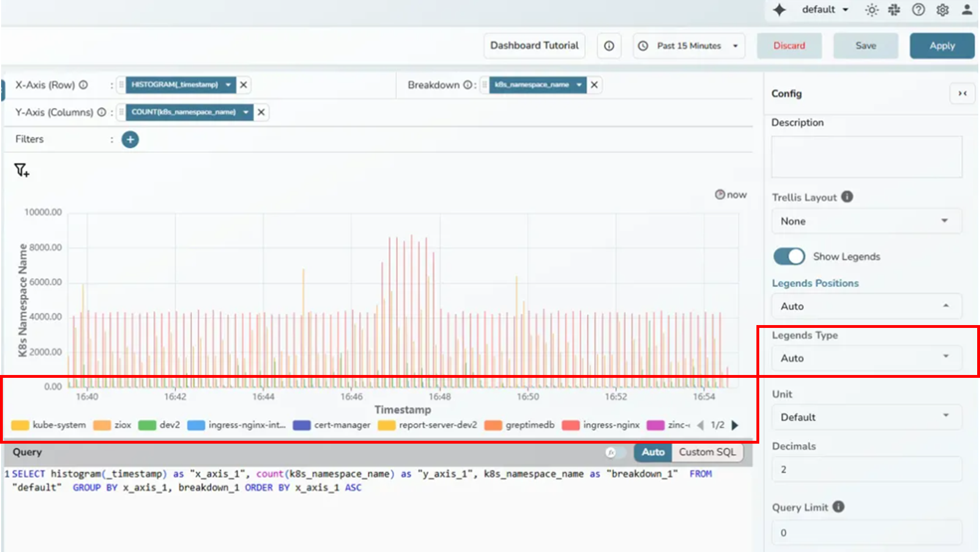Switch to the Custom SQL tab
The width and height of the screenshot is (980, 552).
pos(707,452)
